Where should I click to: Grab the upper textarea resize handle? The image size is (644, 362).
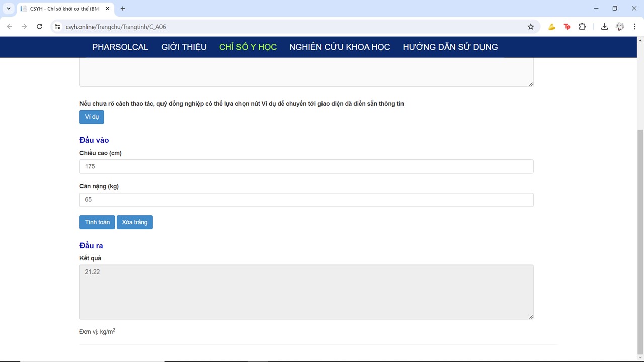click(x=530, y=83)
